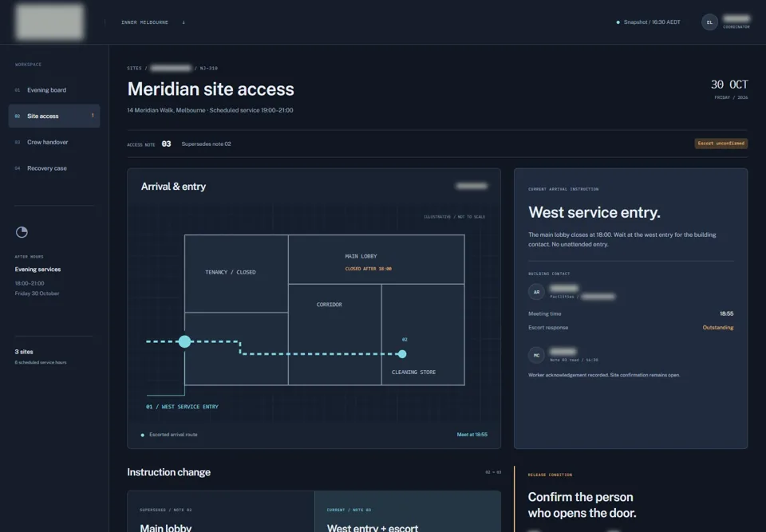766x532 pixels.
Task: Click the blurred company logo
Action: coord(49,22)
